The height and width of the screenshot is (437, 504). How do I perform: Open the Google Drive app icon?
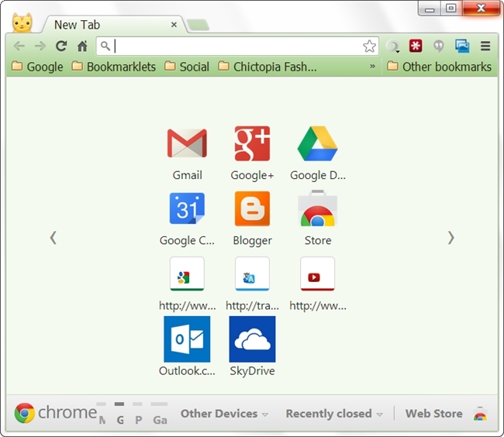point(318,143)
